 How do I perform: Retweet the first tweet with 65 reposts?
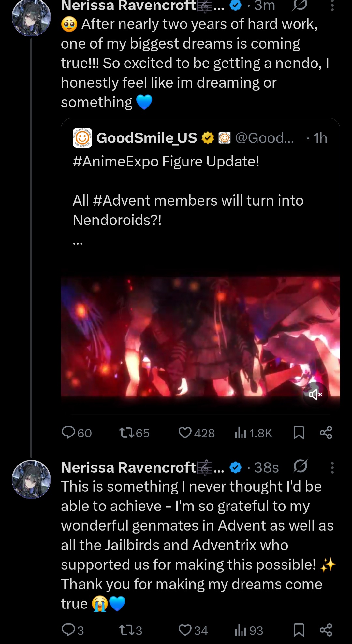click(x=126, y=433)
